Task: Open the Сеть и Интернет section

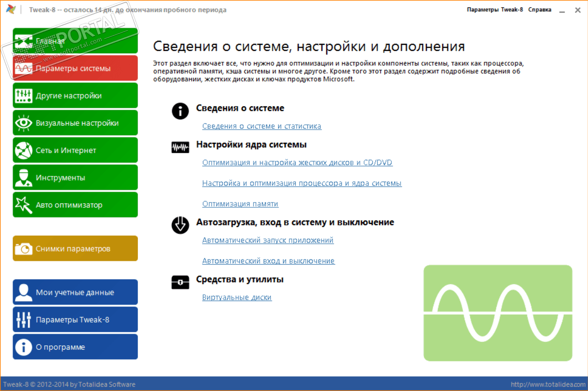Action: [75, 150]
